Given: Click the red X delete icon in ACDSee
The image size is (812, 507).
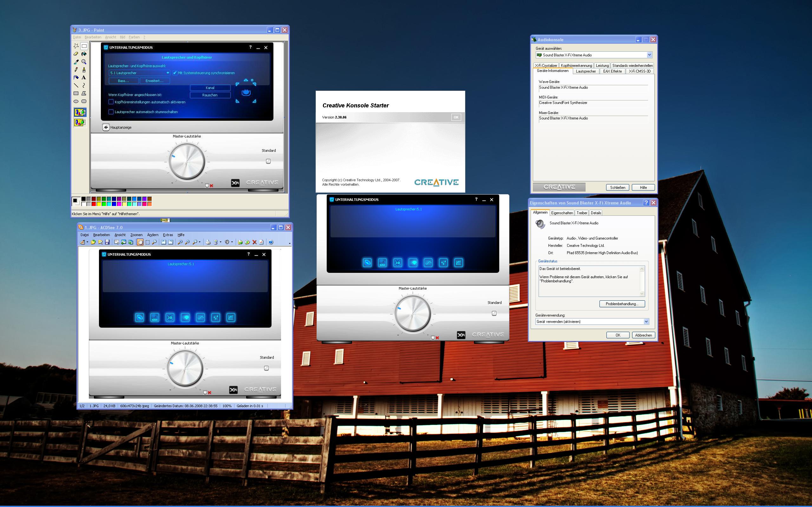Looking at the screenshot, I should pos(254,242).
